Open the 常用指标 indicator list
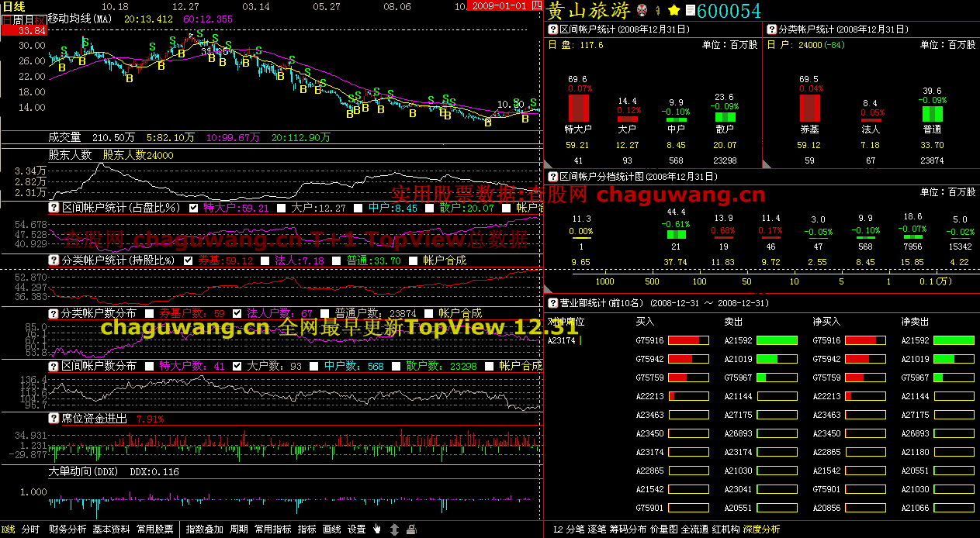The image size is (980, 538). pyautogui.click(x=272, y=529)
